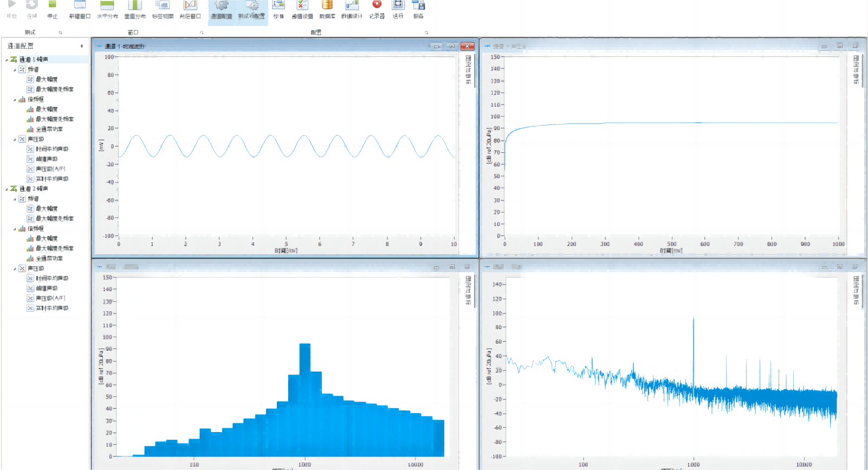Select 全通带功率 item under Channel 2
This screenshot has width=868, height=470.
[49, 259]
